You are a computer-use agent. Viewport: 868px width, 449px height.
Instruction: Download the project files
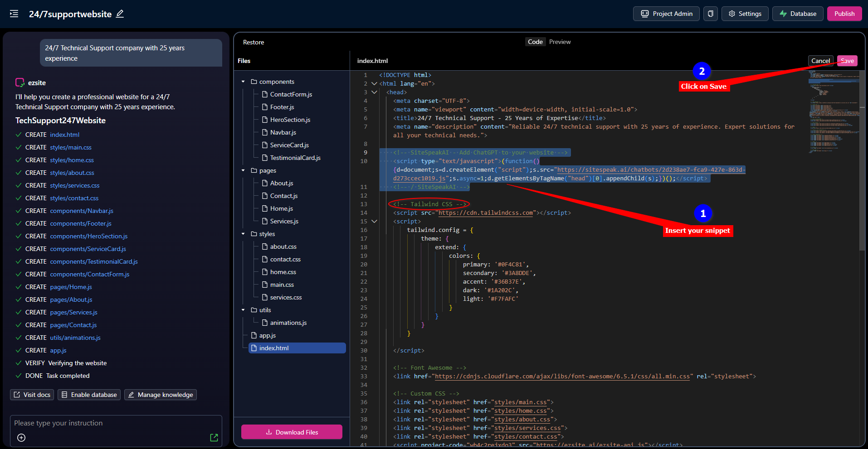tap(292, 432)
